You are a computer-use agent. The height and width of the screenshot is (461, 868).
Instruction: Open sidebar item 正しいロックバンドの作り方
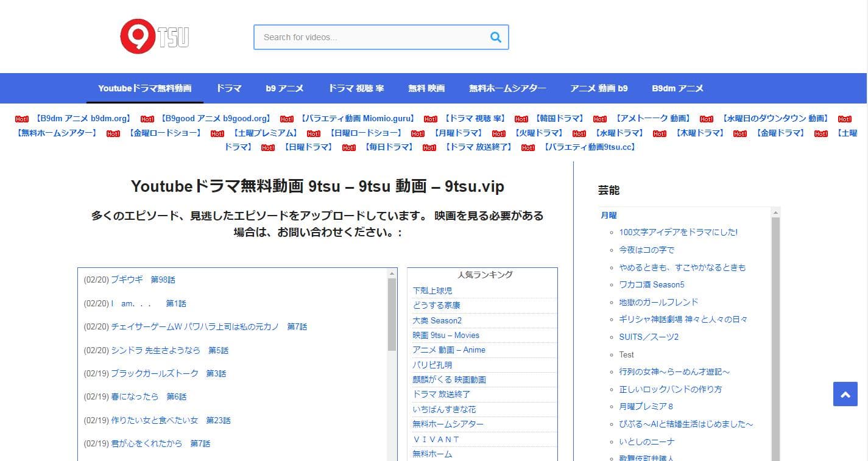pos(671,389)
